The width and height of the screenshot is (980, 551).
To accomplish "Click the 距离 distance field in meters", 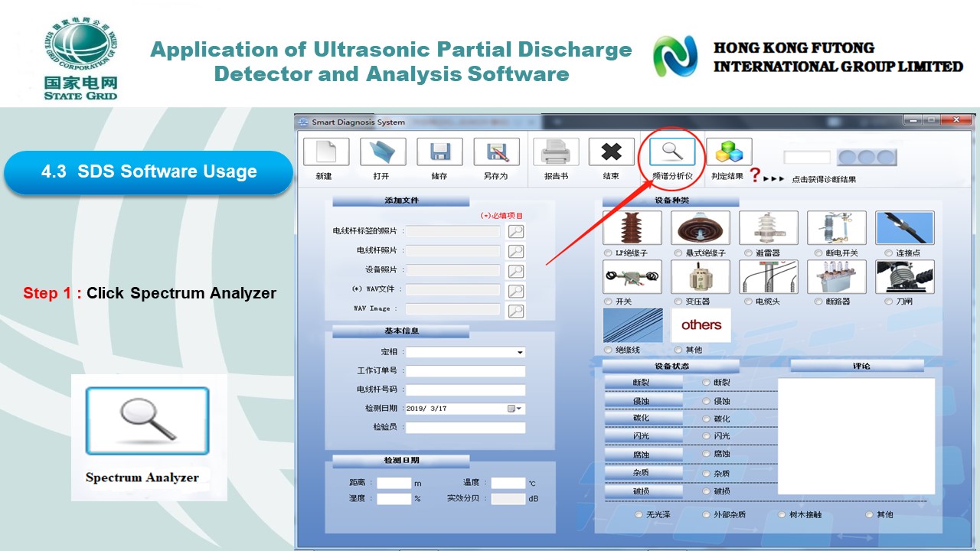I will point(394,483).
